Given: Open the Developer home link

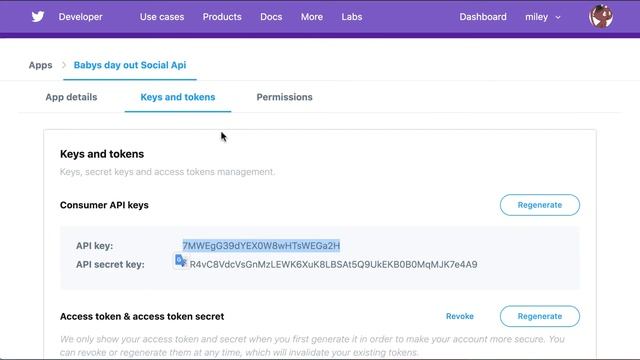Looking at the screenshot, I should pos(80,17).
